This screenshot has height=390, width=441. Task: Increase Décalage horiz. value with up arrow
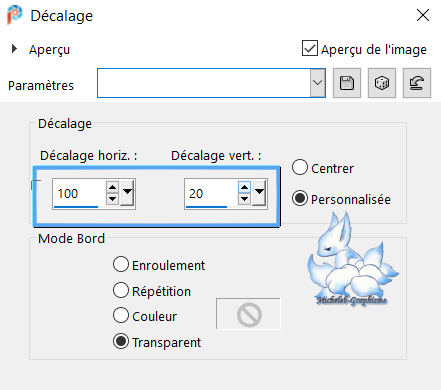coord(113,187)
